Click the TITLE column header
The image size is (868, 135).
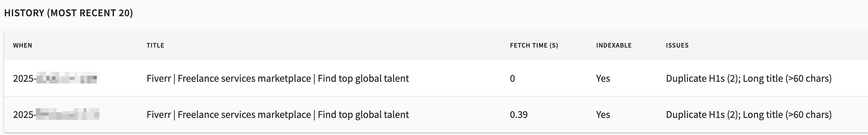pos(155,46)
